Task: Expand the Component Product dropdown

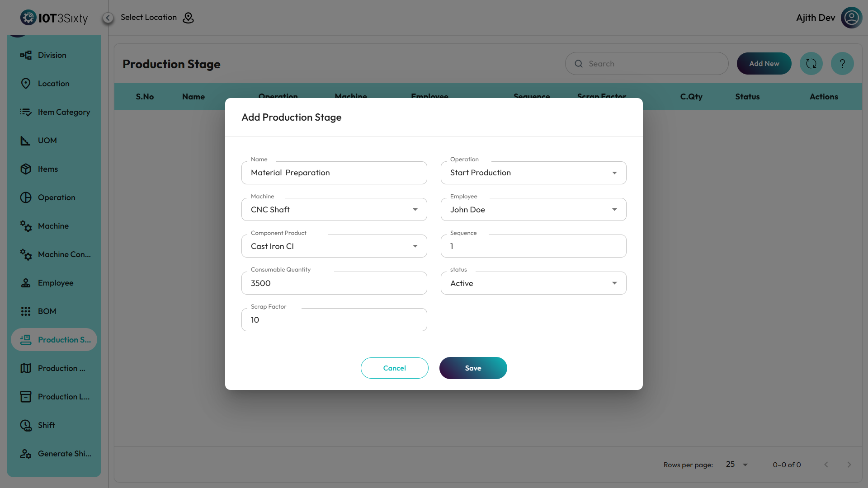Action: (x=334, y=246)
